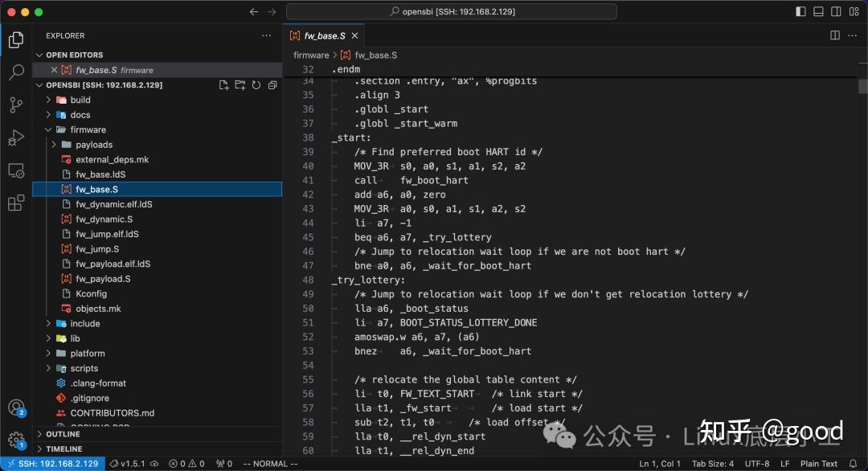Switch to the fw_base.S editor tab

click(x=324, y=35)
